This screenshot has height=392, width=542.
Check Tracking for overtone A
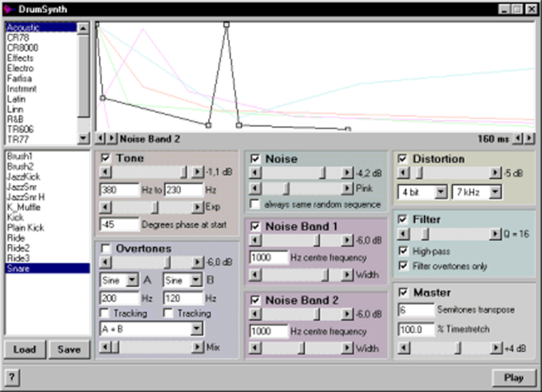104,313
